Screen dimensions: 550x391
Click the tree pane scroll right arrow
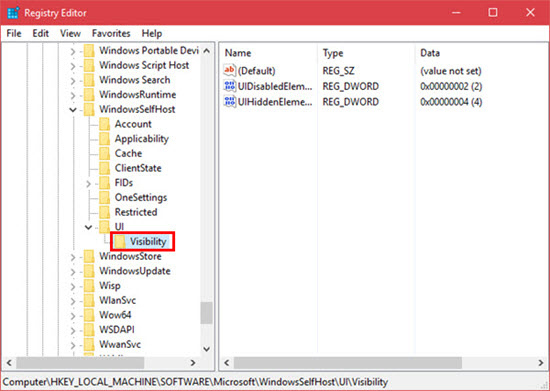(193, 363)
